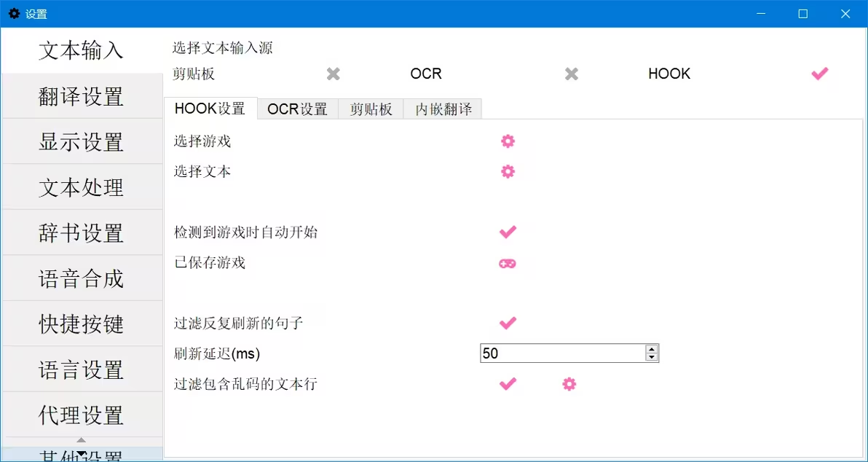868x462 pixels.
Task: Enable the 剪贴板 input source X mark
Action: click(x=334, y=74)
